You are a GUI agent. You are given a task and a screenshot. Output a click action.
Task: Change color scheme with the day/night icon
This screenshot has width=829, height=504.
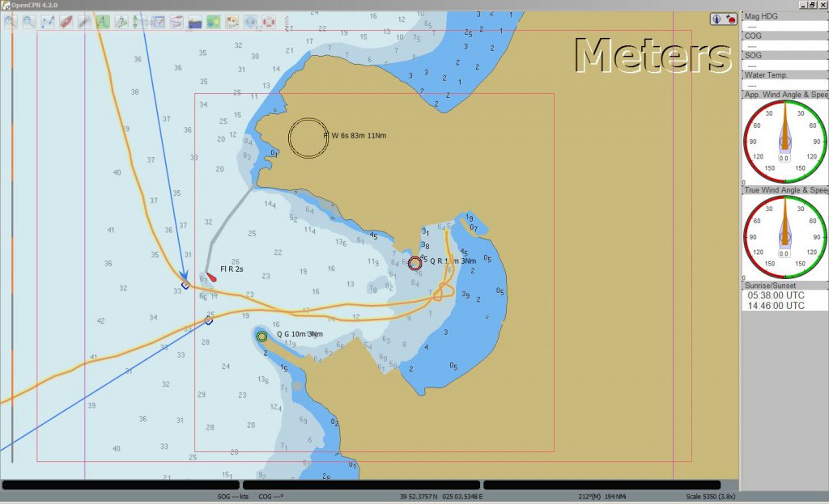coord(195,22)
